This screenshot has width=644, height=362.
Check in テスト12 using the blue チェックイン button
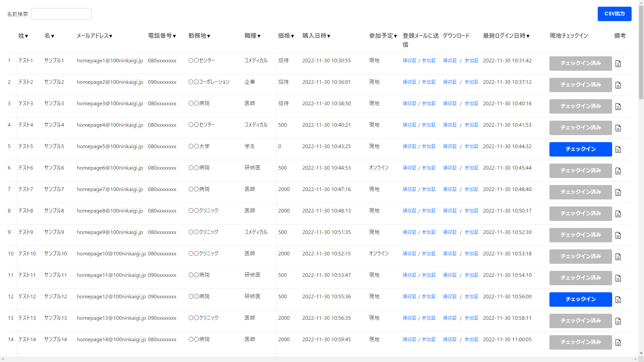tap(580, 299)
